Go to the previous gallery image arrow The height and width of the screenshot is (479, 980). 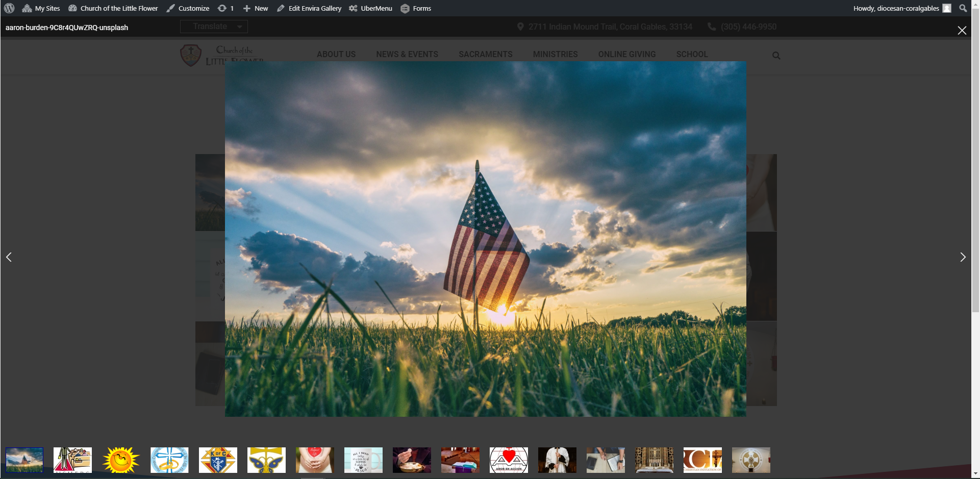(x=9, y=257)
